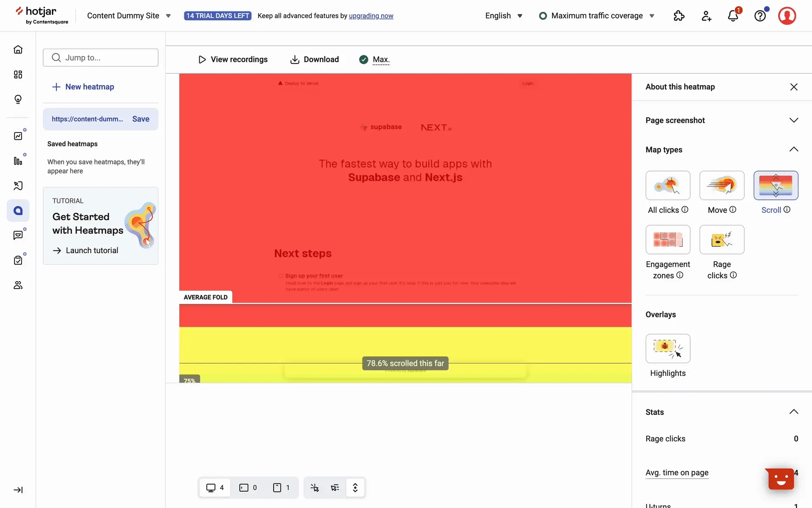Open the invite team member icon
Screen dimensions: 812x508
[706, 16]
